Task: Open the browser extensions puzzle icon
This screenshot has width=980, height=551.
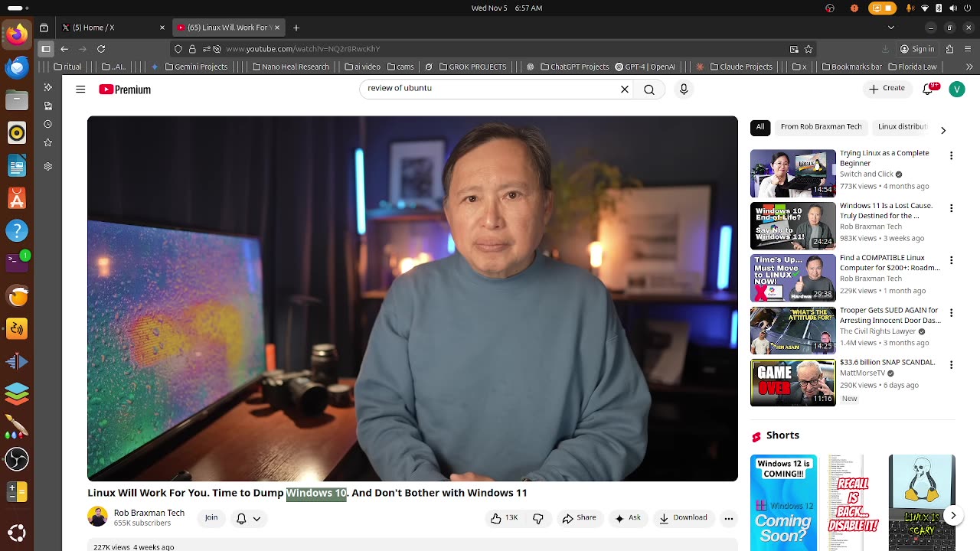Action: point(950,49)
